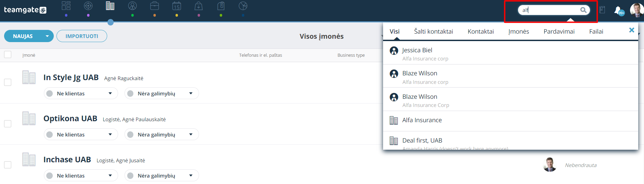This screenshot has width=644, height=184.
Task: Click the Įmonė column header
Action: point(29,55)
